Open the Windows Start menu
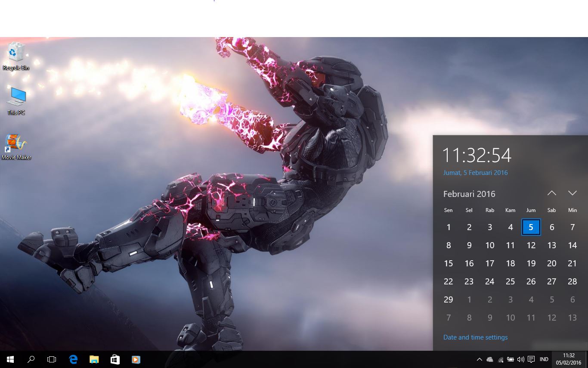 point(10,359)
